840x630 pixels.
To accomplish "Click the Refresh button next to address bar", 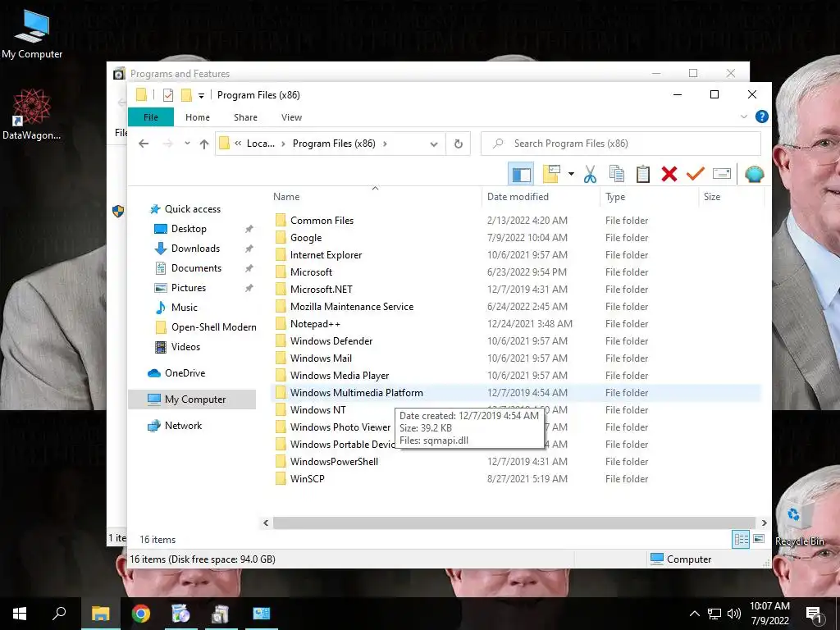I will pyautogui.click(x=458, y=144).
